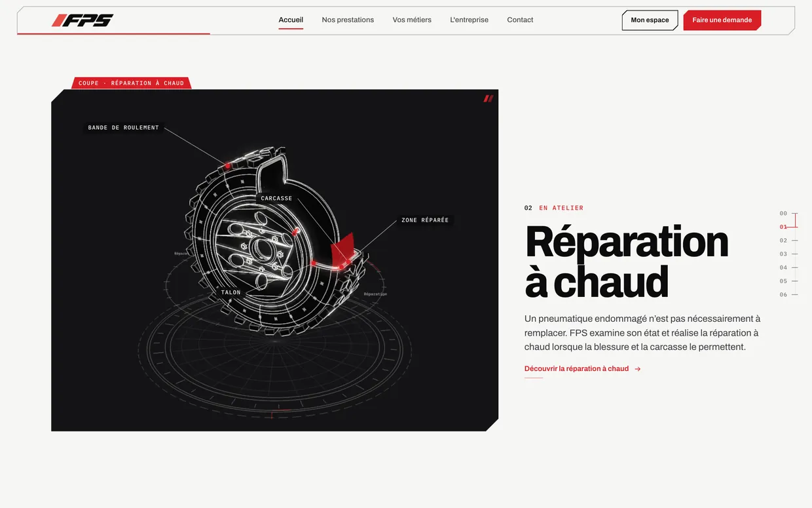This screenshot has height=508, width=812.
Task: Click the Mon espace button
Action: click(x=650, y=20)
